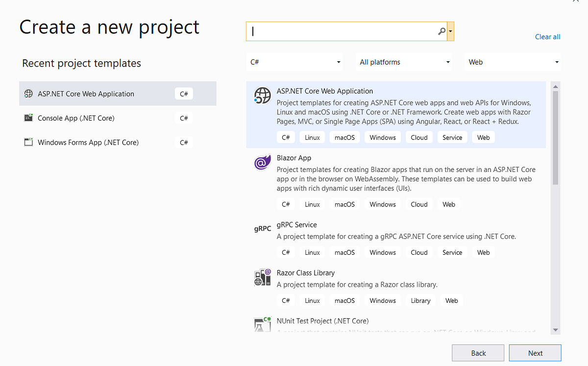
Task: Select the Cloud tag under gRPC Service
Action: [x=419, y=252]
